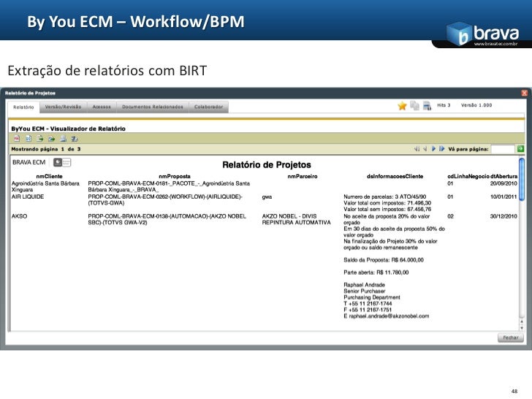532x399 pixels.
Task: Click the Vá para página input field
Action: (x=503, y=149)
